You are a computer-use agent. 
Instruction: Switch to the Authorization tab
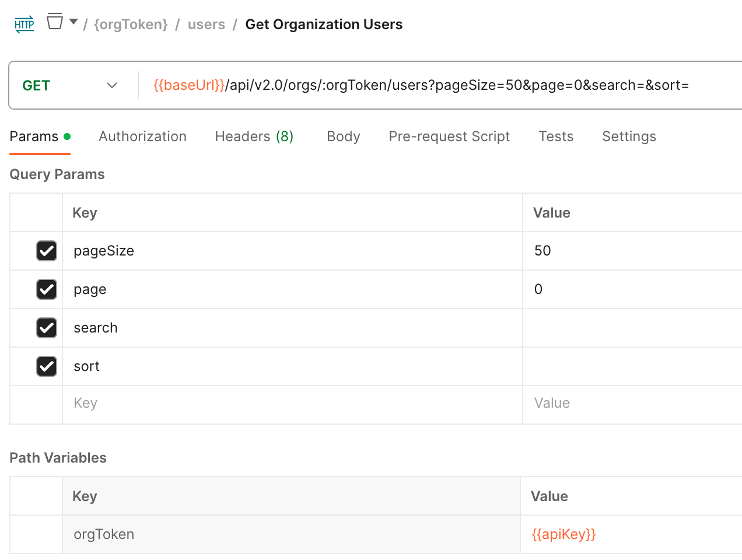click(142, 136)
